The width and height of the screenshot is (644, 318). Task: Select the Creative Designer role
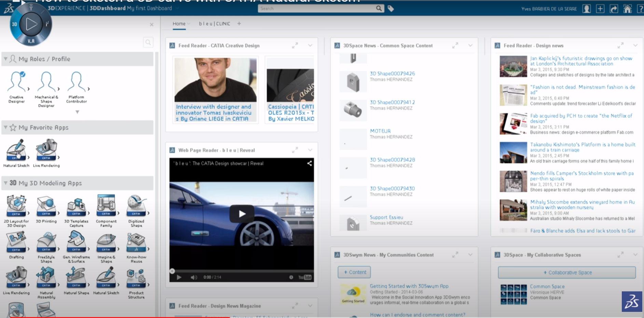(16, 82)
